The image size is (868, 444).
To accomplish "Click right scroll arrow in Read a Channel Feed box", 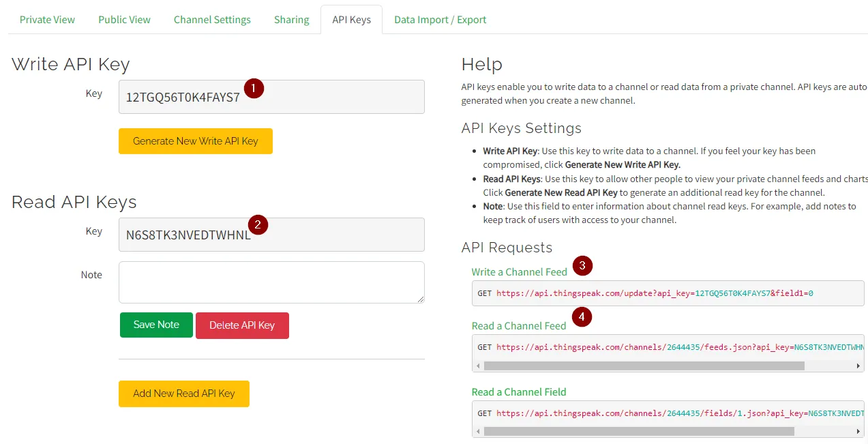I will [858, 366].
